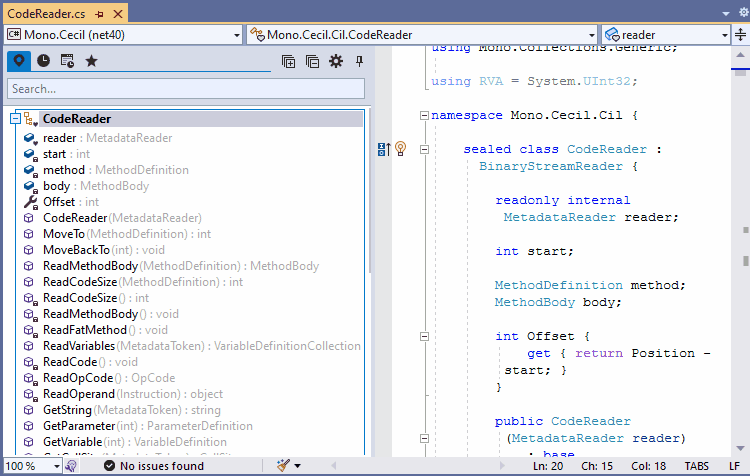Collapse the CodeReader tree node
Screen dimensions: 750x476
15,119
